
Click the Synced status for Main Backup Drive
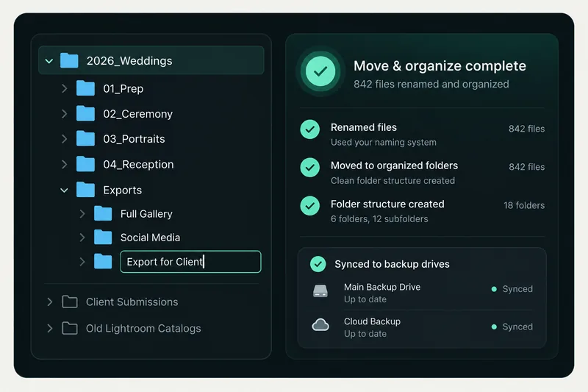[x=517, y=289]
